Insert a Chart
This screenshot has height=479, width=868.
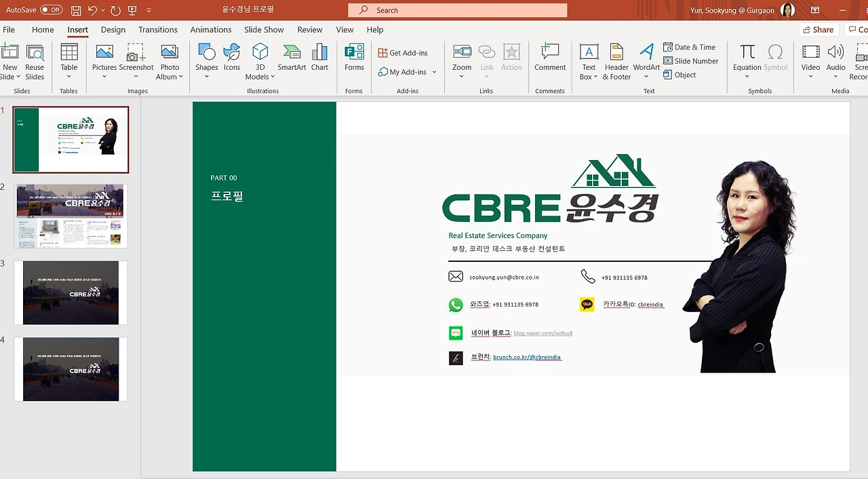[319, 56]
